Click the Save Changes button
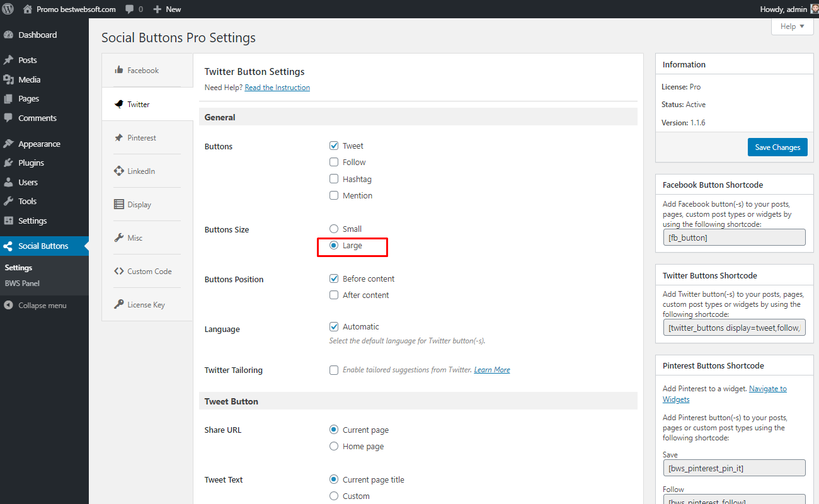This screenshot has height=504, width=819. [777, 147]
